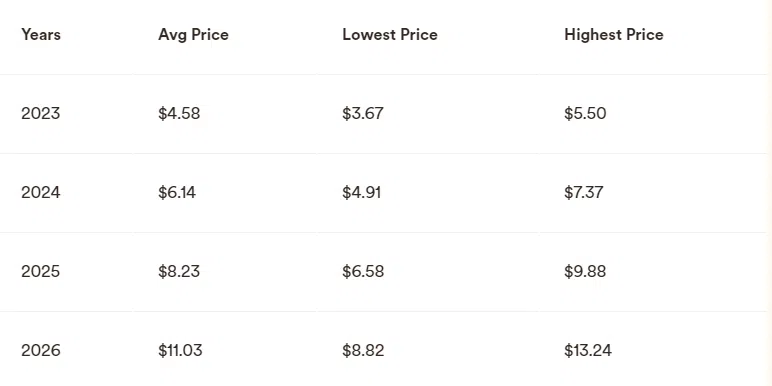Viewport: 772px width, 386px height.
Task: Click the $3.67 lowest price value
Action: (363, 114)
